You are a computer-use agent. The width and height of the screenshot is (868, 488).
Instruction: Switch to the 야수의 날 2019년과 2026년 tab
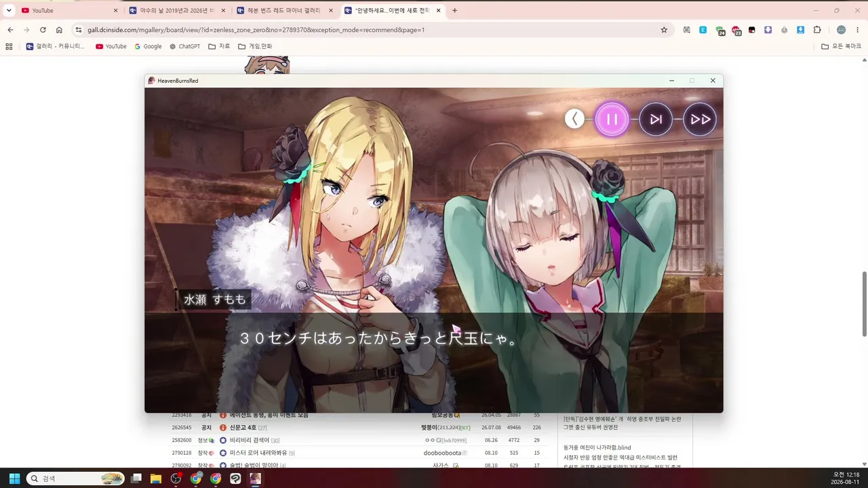[x=176, y=10]
